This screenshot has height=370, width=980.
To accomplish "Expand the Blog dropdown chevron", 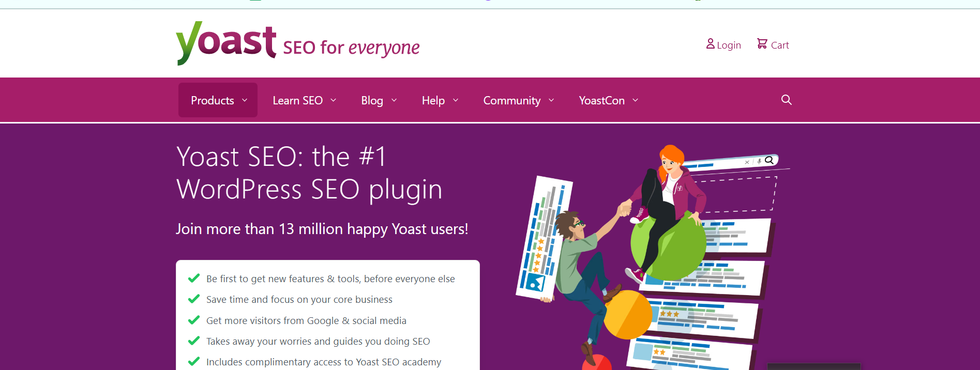I will [394, 100].
